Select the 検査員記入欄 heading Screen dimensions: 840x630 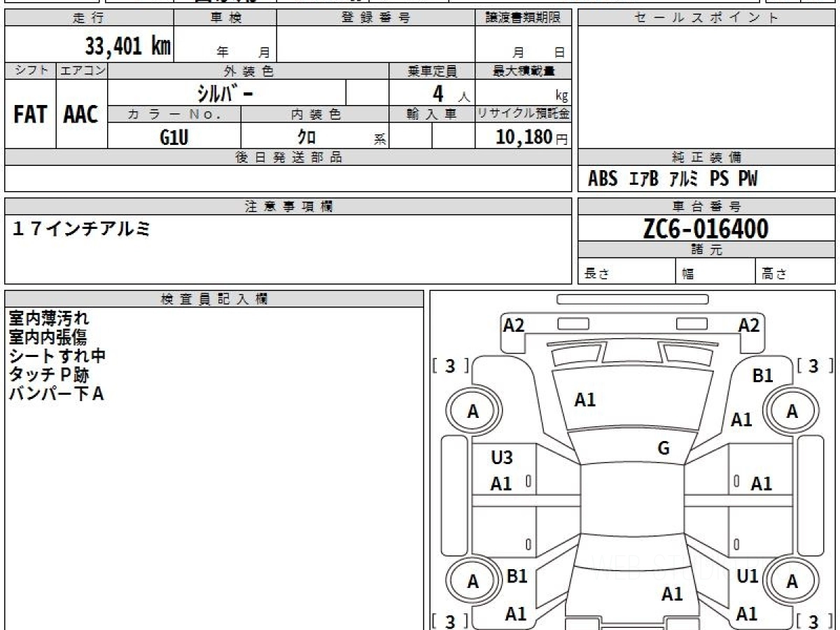(214, 299)
